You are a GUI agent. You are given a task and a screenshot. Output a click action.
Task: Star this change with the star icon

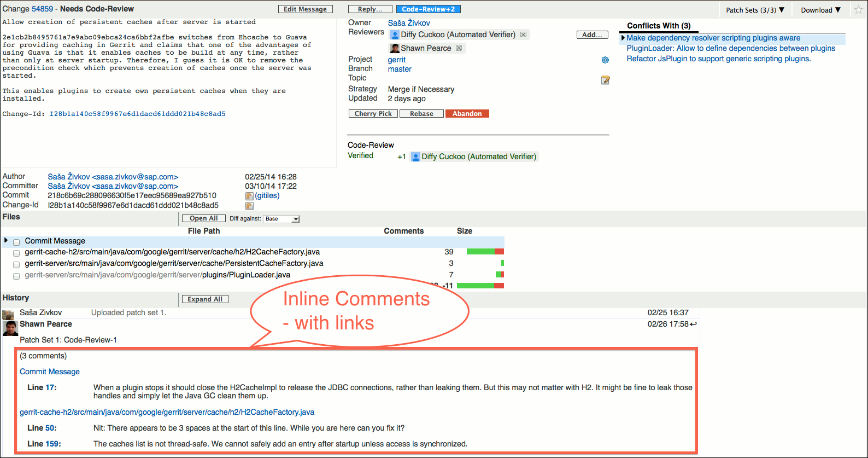859,10
